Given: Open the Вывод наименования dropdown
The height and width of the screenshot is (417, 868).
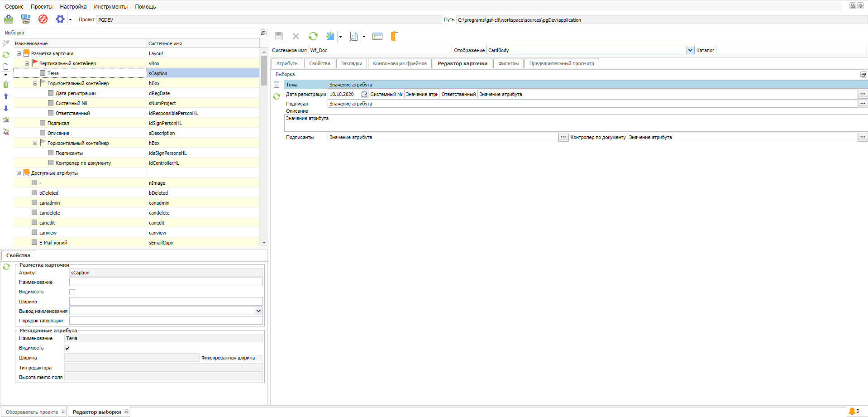Looking at the screenshot, I should click(258, 311).
